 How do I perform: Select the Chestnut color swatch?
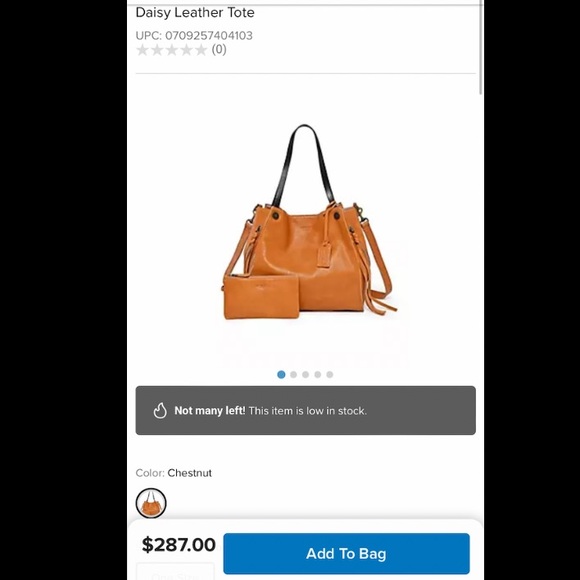(x=151, y=503)
